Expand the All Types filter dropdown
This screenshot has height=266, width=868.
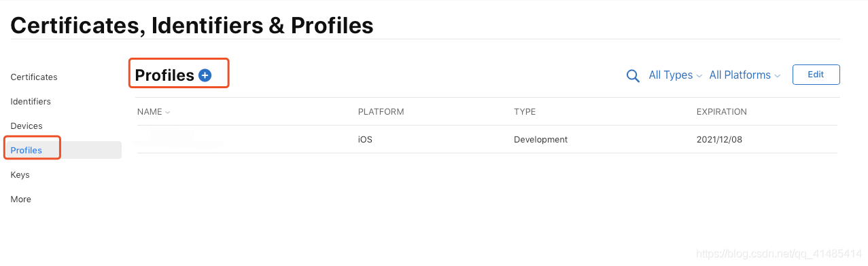click(x=676, y=75)
